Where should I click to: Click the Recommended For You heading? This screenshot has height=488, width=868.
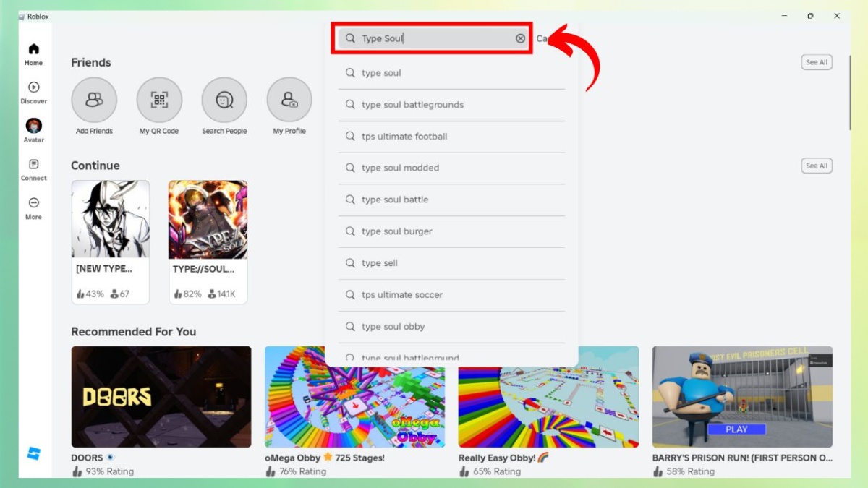134,332
